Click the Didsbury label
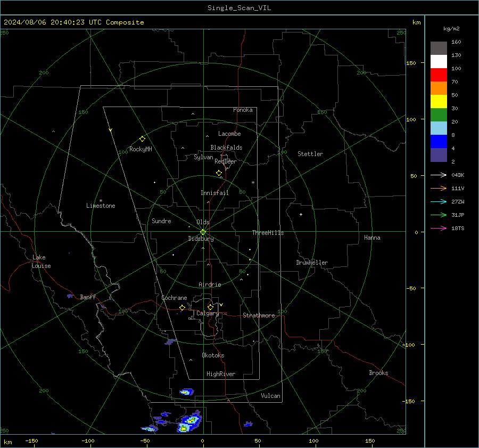479x448 pixels. tap(201, 239)
